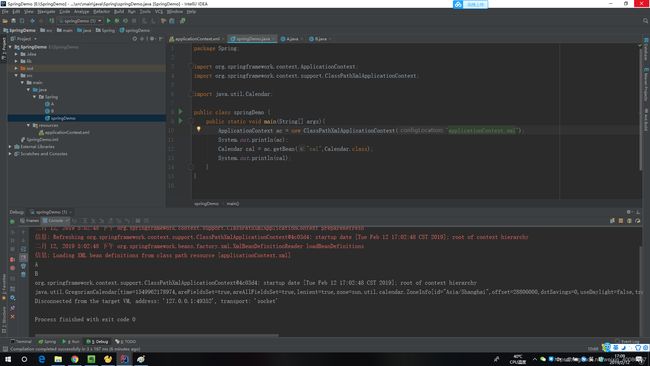The height and width of the screenshot is (366, 650).
Task: Open the Refactor menu
Action: 102,12
